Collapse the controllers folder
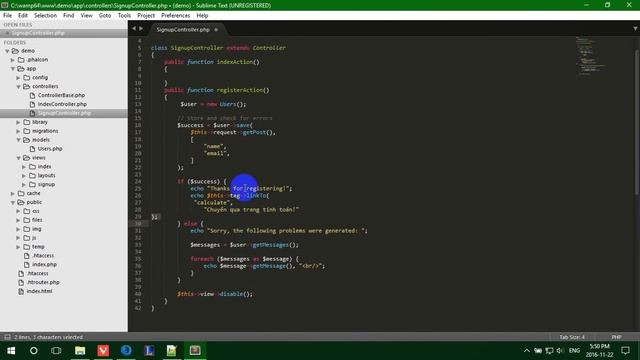This screenshot has width=640, height=360. click(x=18, y=87)
